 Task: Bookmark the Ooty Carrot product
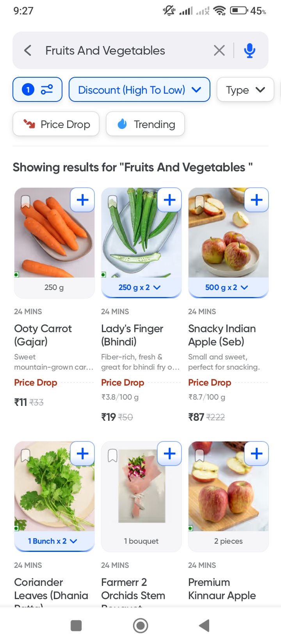[25, 201]
